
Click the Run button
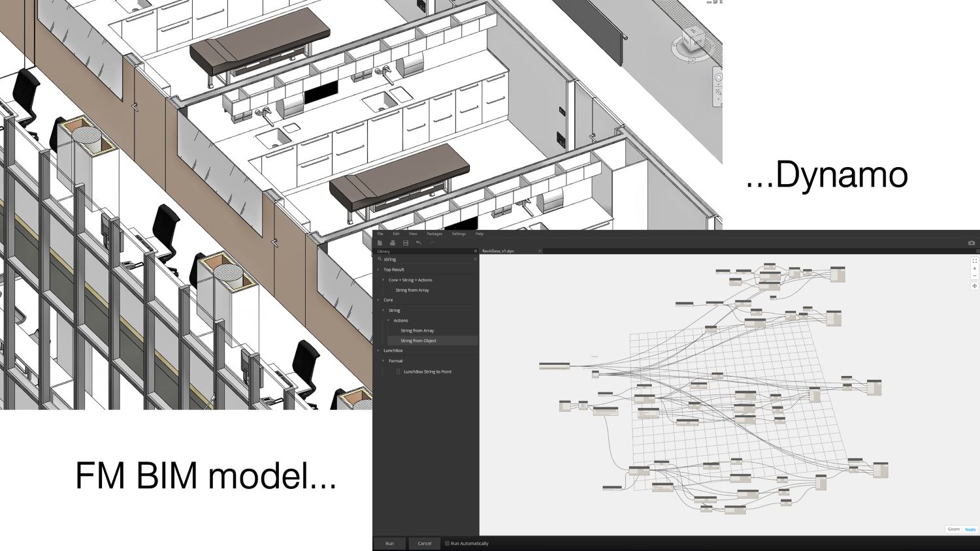click(389, 543)
